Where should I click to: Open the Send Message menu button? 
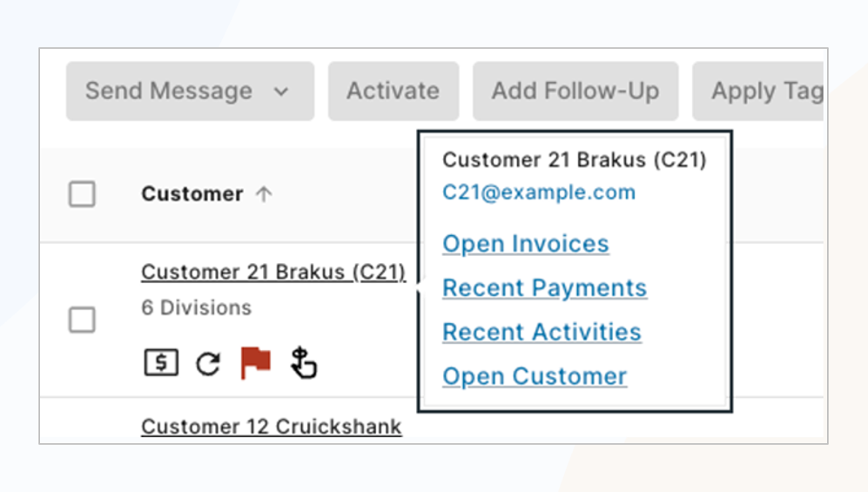[190, 91]
